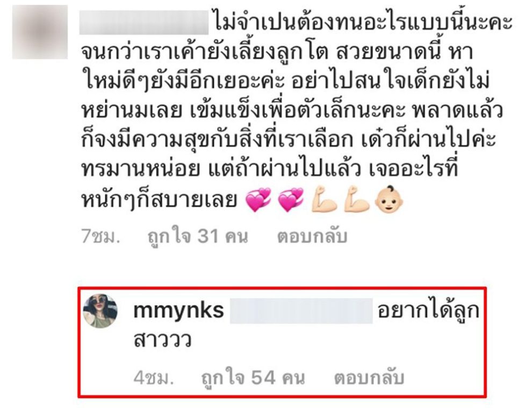Click the blurred mention in mmynks reply

[301, 311]
